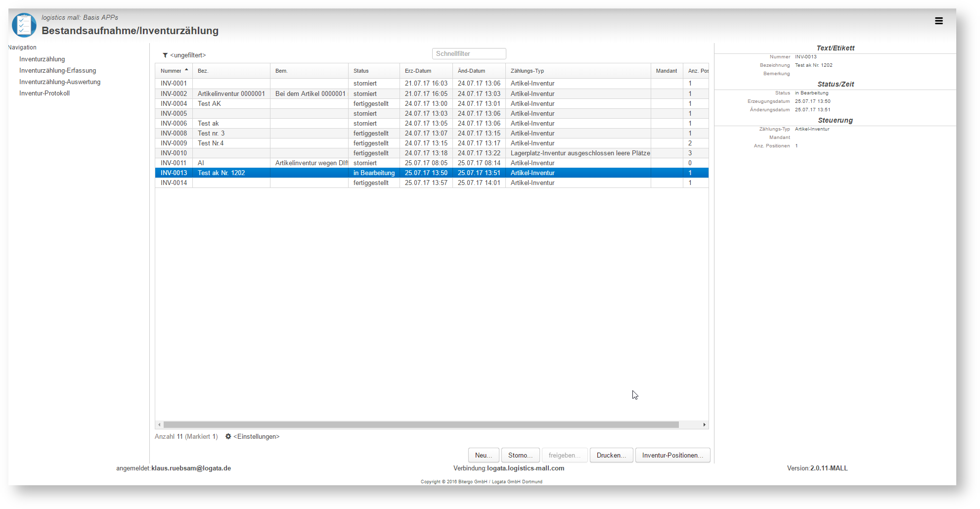Click the freigeben... button

click(x=565, y=455)
